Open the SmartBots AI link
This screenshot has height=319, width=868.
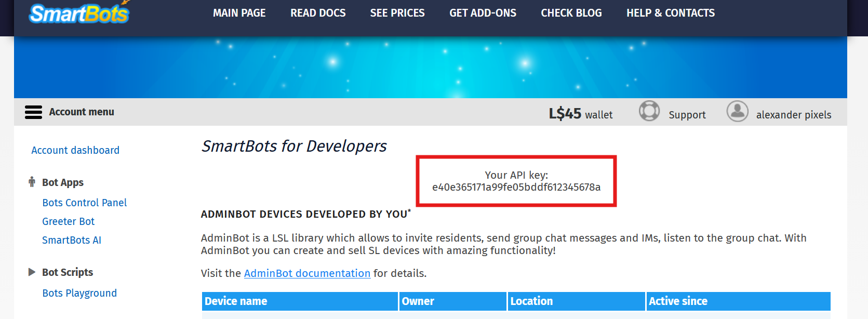(72, 240)
